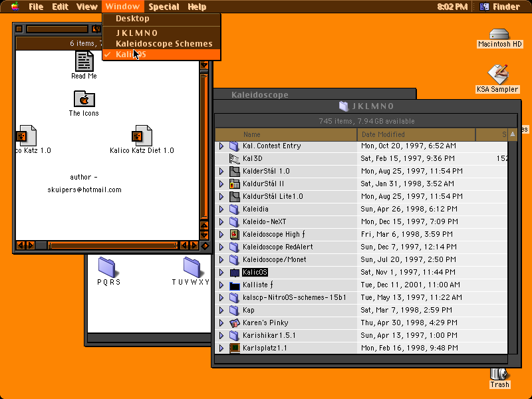
Task: Select the Trash icon on desktop
Action: pyautogui.click(x=499, y=374)
